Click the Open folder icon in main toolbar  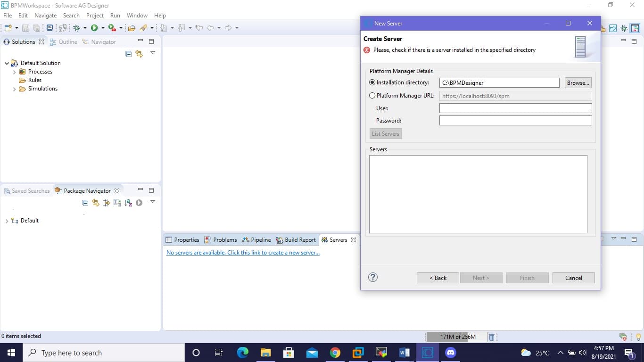tap(132, 28)
